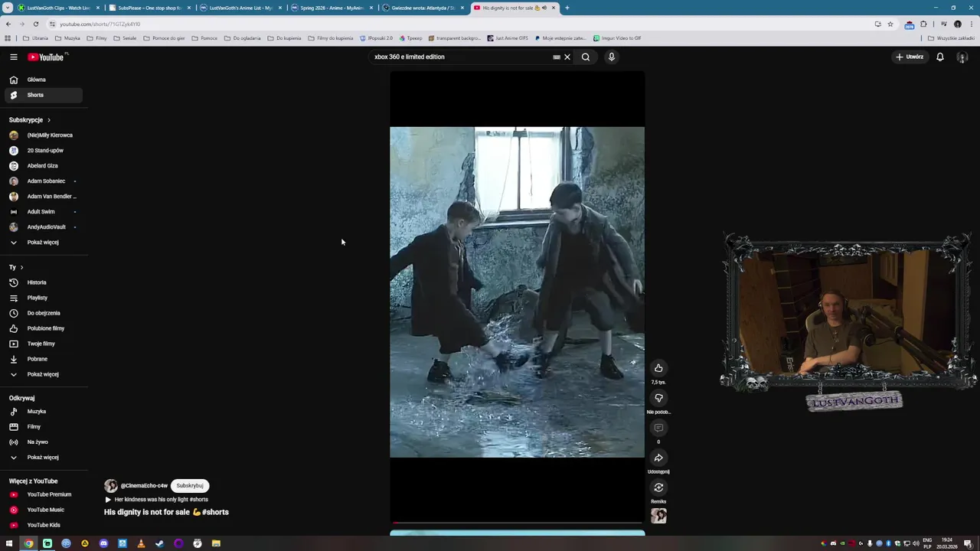Subscribe to @CinemaEcho-c4w with Subskrybuj
The height and width of the screenshot is (551, 980).
coord(190,485)
